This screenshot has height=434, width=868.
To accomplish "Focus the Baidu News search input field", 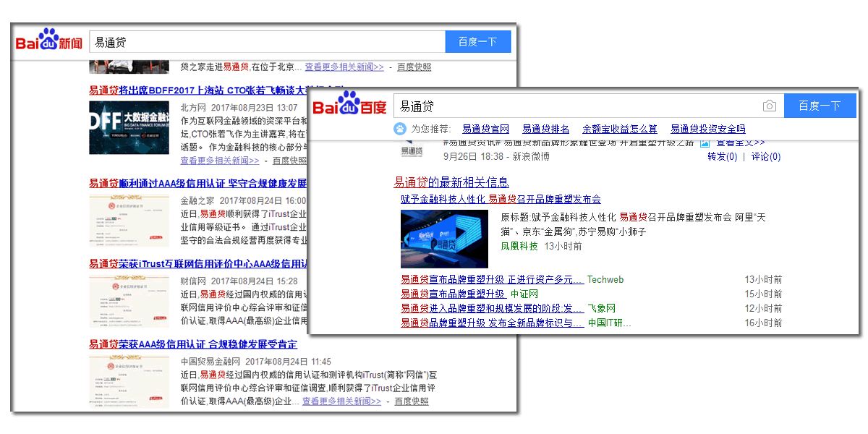I will click(x=266, y=42).
